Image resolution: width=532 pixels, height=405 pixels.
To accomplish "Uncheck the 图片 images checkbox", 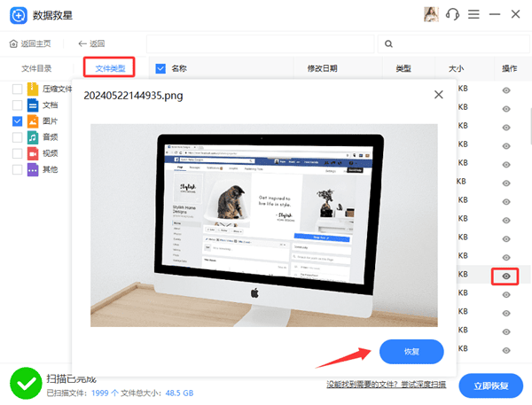I will click(x=18, y=121).
